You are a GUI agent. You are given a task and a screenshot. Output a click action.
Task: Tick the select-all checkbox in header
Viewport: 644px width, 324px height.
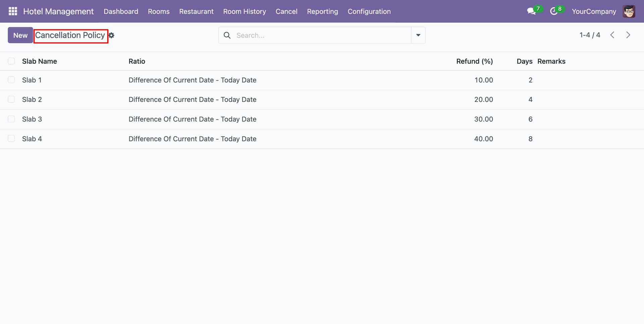11,61
